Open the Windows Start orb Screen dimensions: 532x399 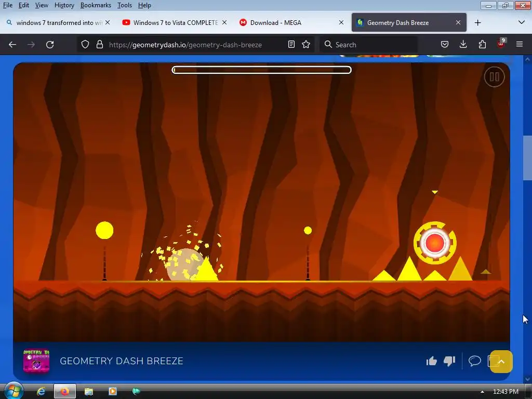pyautogui.click(x=14, y=391)
